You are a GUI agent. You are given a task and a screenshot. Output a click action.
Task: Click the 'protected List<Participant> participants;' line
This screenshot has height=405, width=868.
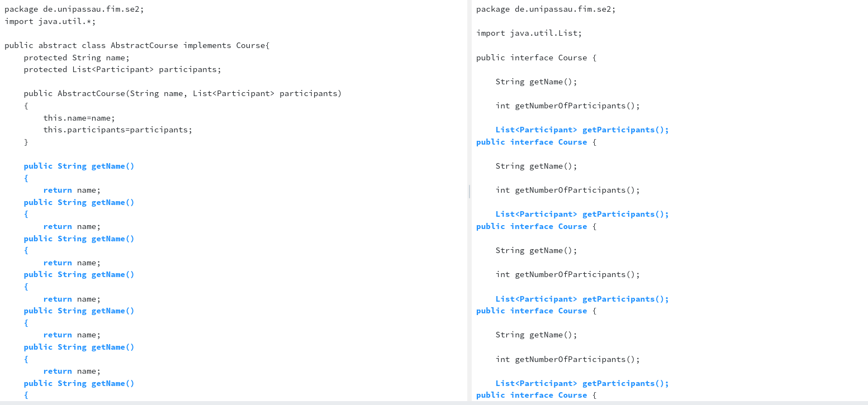coord(122,69)
